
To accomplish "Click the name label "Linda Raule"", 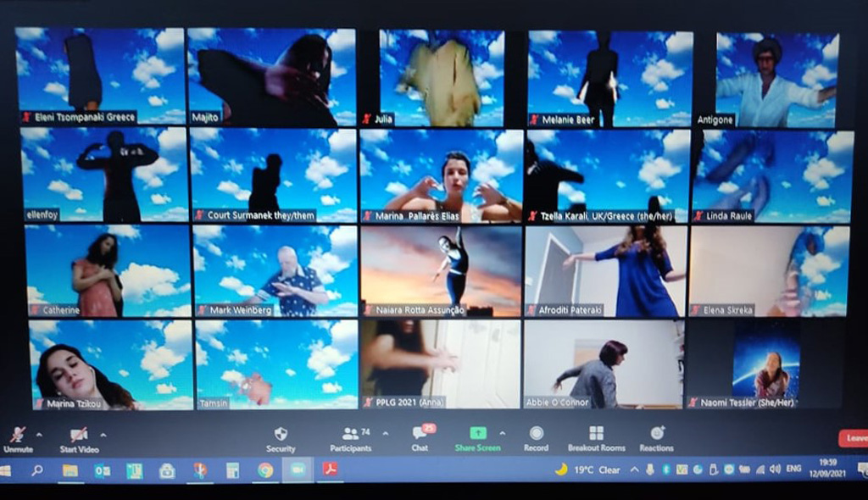I will [729, 216].
